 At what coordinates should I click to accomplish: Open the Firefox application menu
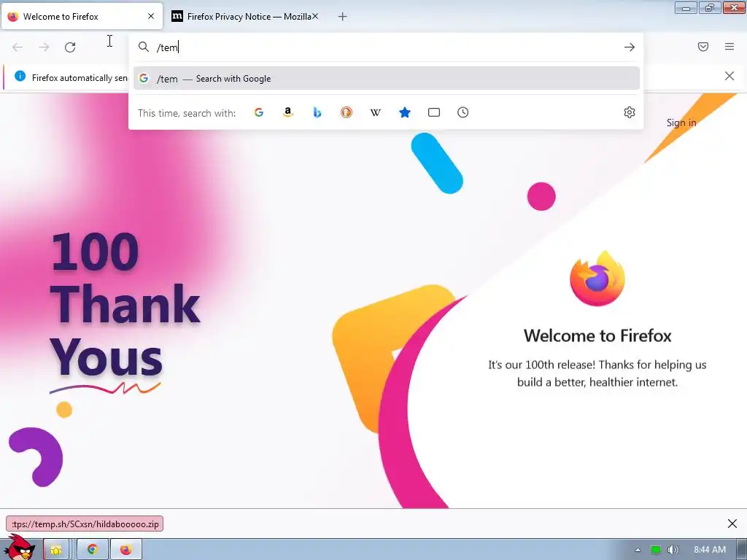pyautogui.click(x=729, y=47)
